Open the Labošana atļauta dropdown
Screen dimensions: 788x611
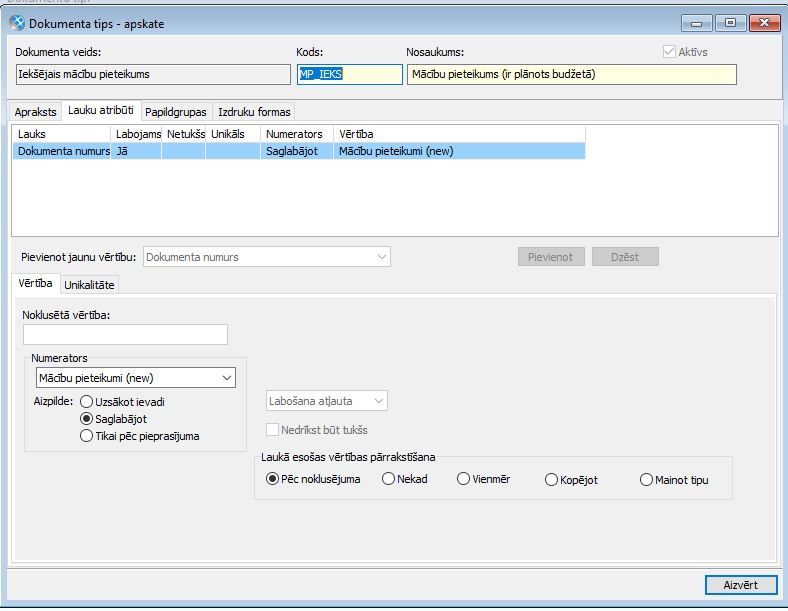(327, 401)
